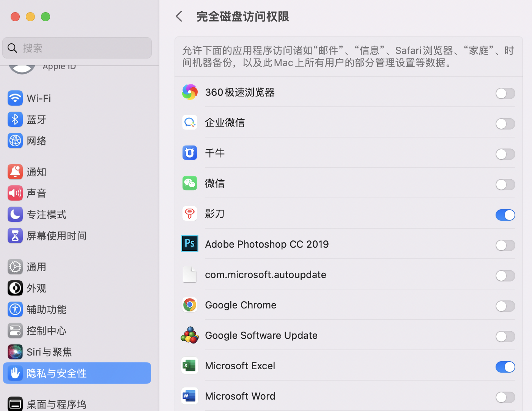
Task: Toggle 企业微信 disk access switch
Action: (505, 124)
